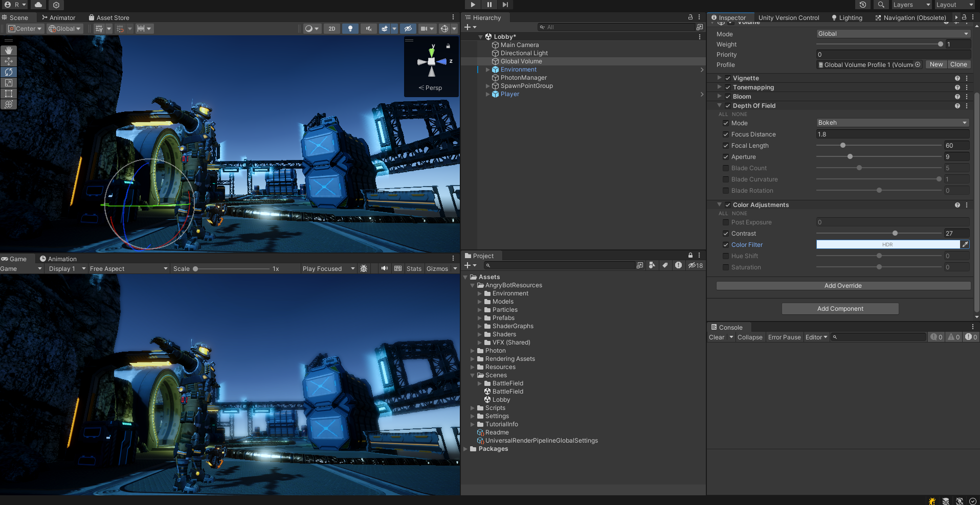The image size is (980, 505).
Task: Click the bug icon in Game toolbar
Action: pos(364,268)
